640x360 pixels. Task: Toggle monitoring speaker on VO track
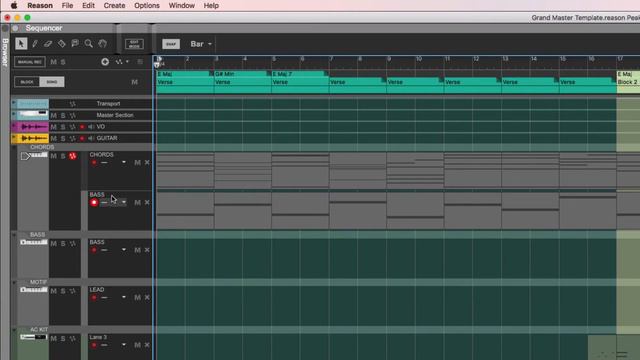tap(91, 127)
